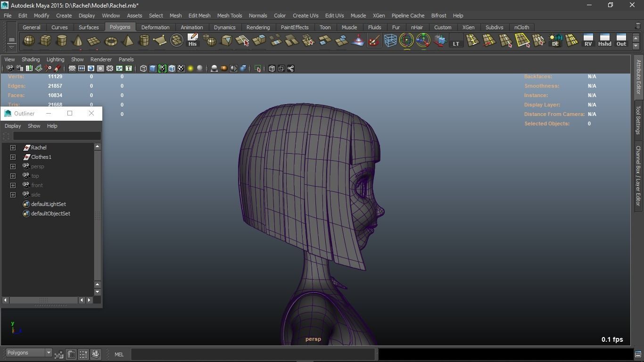
Task: Click the Outliner horizontal scrollbar thumb
Action: tap(44, 300)
